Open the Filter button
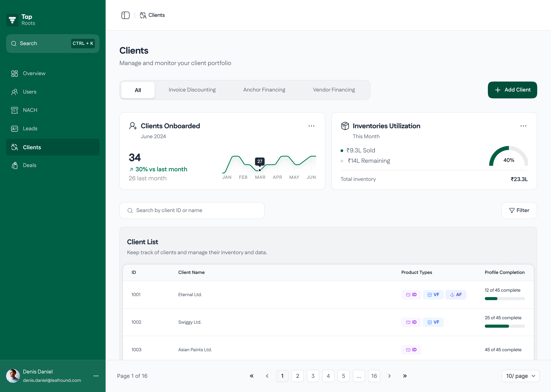551x392 pixels. click(519, 210)
